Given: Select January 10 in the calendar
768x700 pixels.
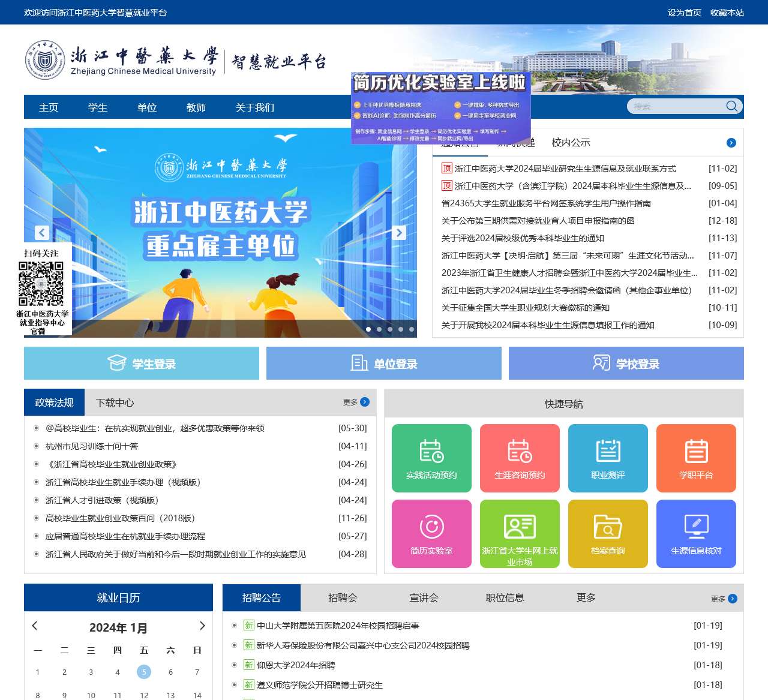Looking at the screenshot, I should click(91, 695).
